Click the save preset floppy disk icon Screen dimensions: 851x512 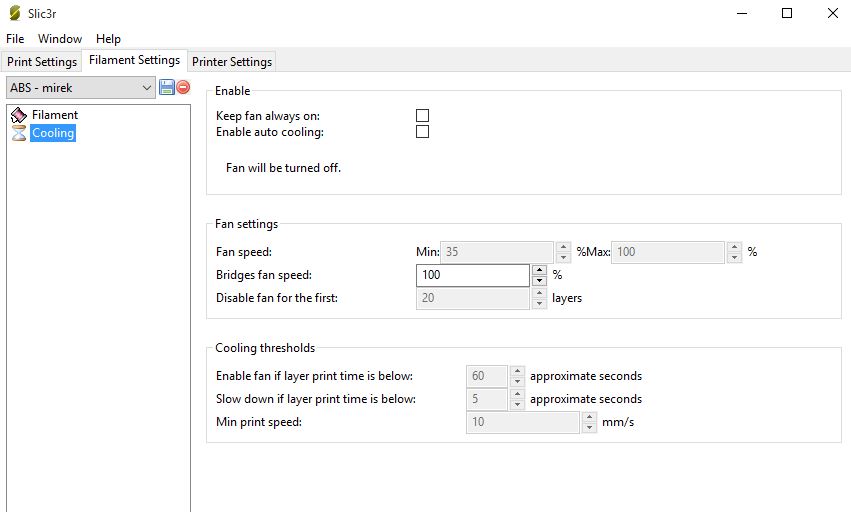tap(167, 88)
